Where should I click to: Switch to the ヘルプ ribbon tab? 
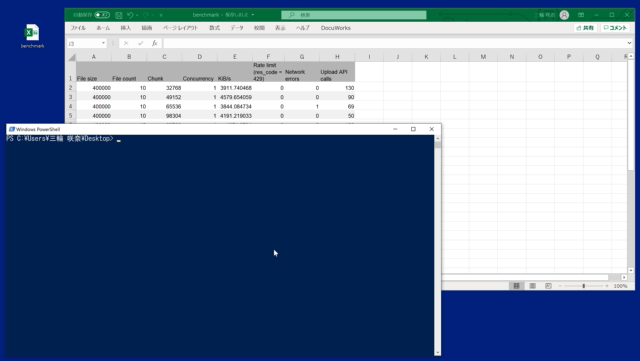(x=302, y=28)
